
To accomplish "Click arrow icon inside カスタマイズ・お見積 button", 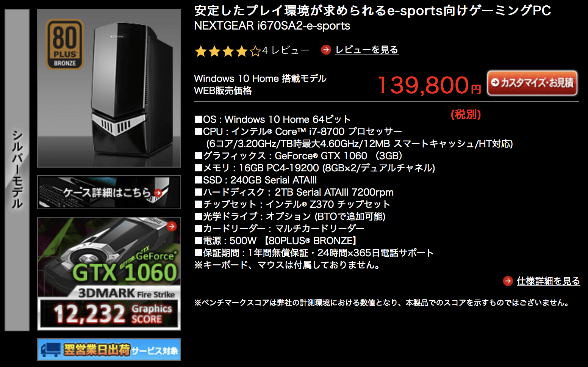I will tap(495, 82).
